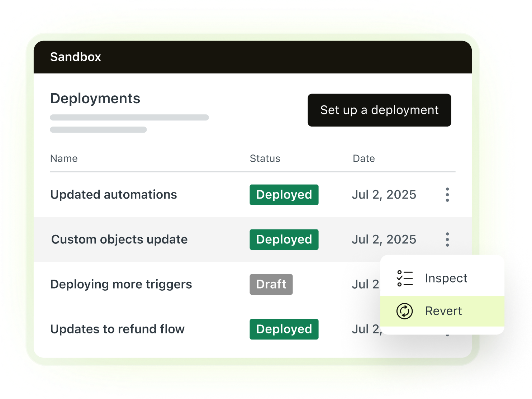
Task: Click the Jul 2, 2025 date for Updated automations
Action: click(x=384, y=195)
